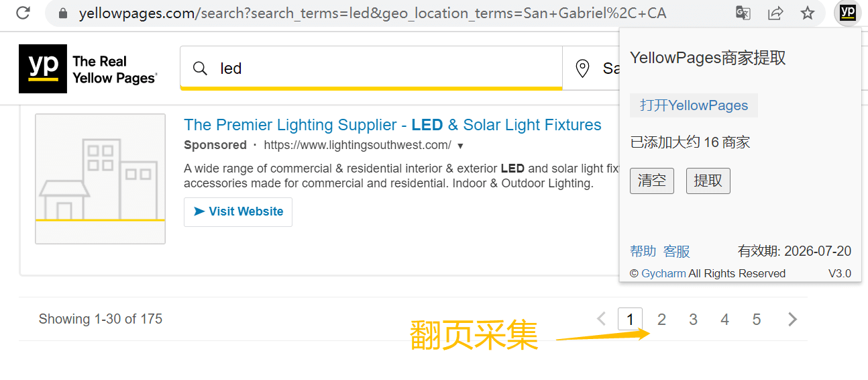Go to results page 2
The image size is (868, 380).
pyautogui.click(x=661, y=320)
